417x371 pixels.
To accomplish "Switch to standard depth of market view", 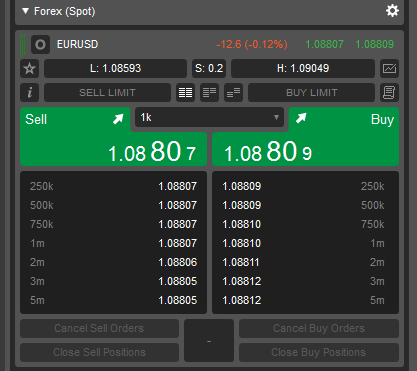I will click(185, 92).
